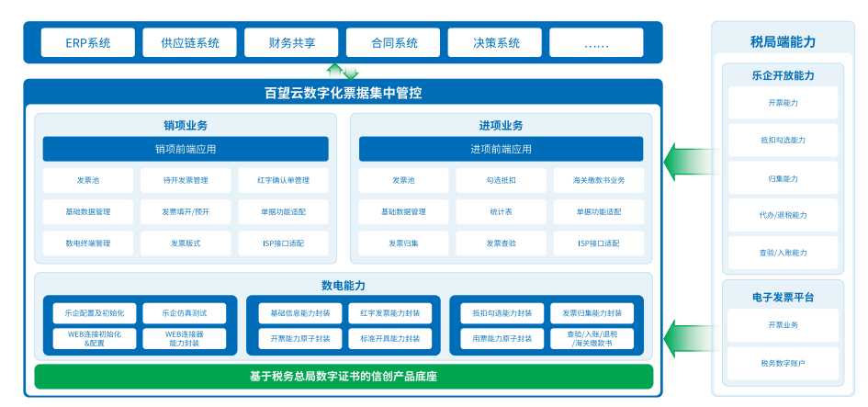Image resolution: width=868 pixels, height=407 pixels.
Task: Open 税务数字账户 under 电子发票平台
Action: (x=783, y=363)
